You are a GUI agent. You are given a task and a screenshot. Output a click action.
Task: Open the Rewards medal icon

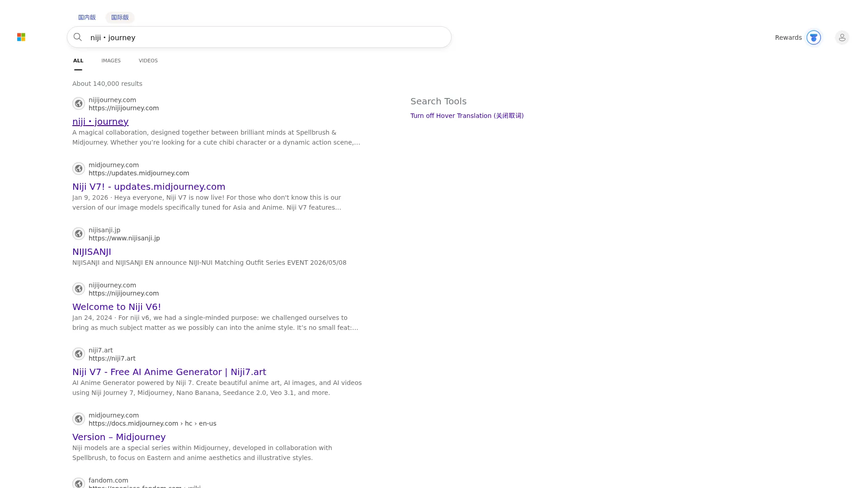point(813,38)
